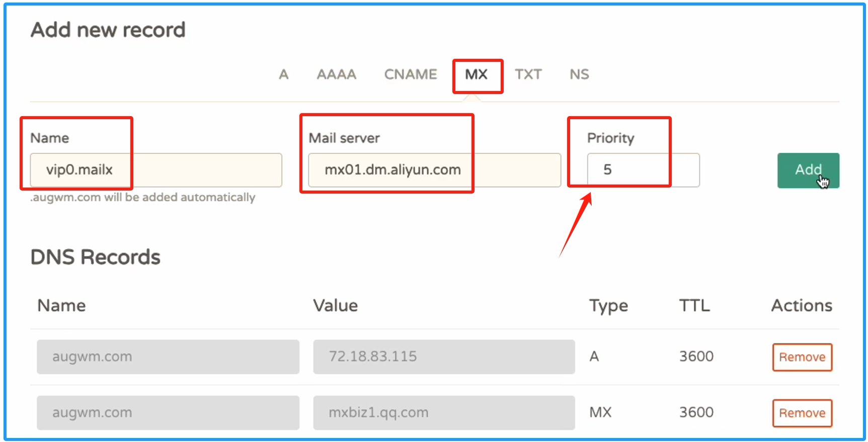868x442 pixels.
Task: Open the TXT record tab
Action: (x=528, y=74)
